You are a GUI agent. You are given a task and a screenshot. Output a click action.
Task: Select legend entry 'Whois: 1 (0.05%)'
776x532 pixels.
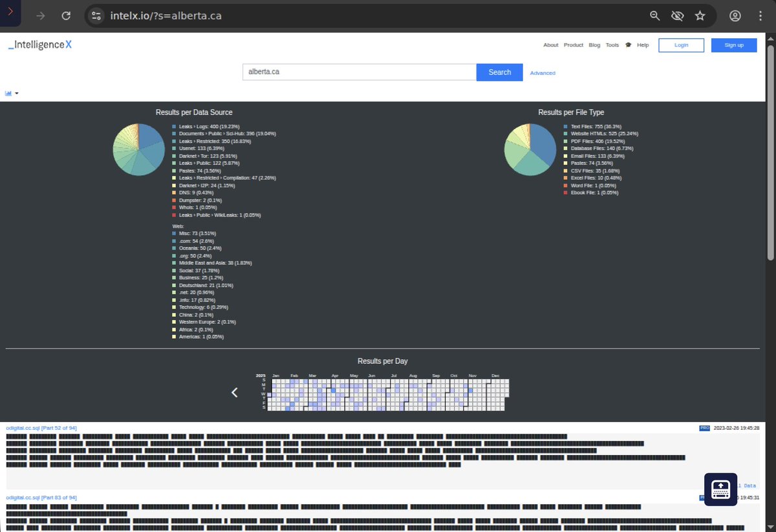[199, 207]
